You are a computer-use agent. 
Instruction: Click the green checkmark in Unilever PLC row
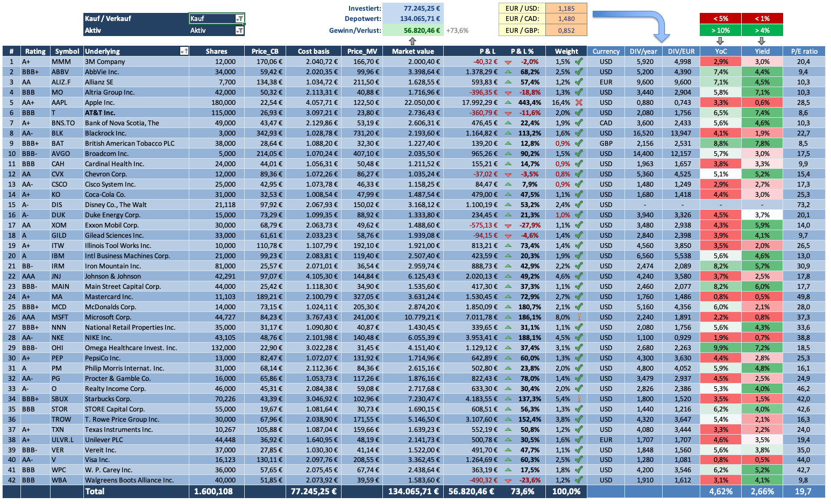(579, 439)
